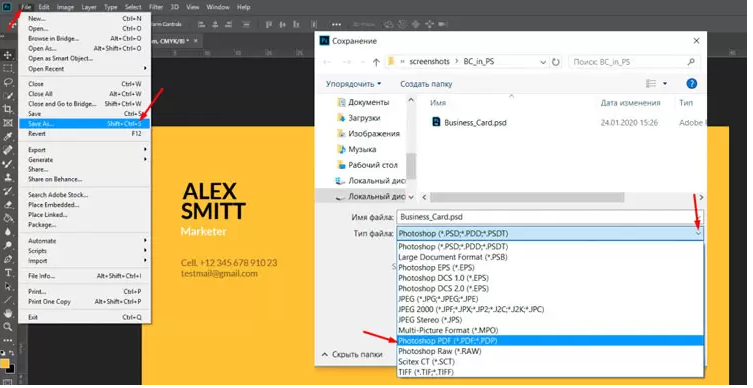Select the Zoom magnifier tool
The image size is (753, 388).
pyautogui.click(x=8, y=327)
